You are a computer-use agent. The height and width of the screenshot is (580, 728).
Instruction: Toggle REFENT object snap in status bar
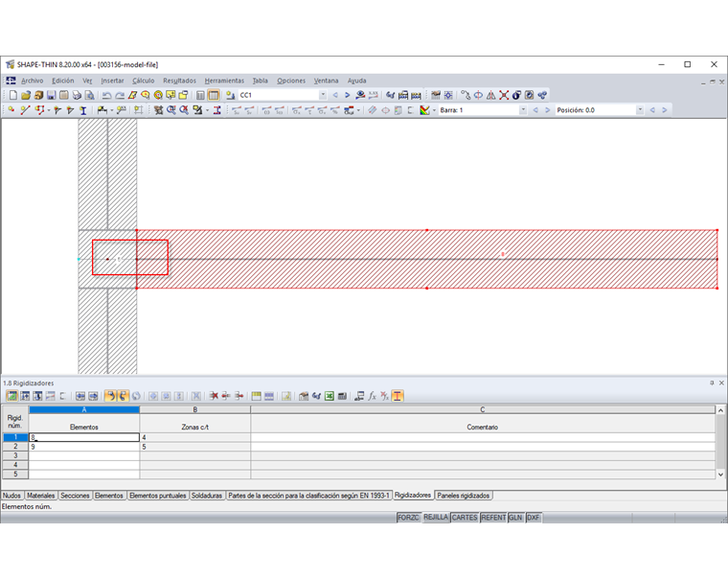click(x=493, y=518)
